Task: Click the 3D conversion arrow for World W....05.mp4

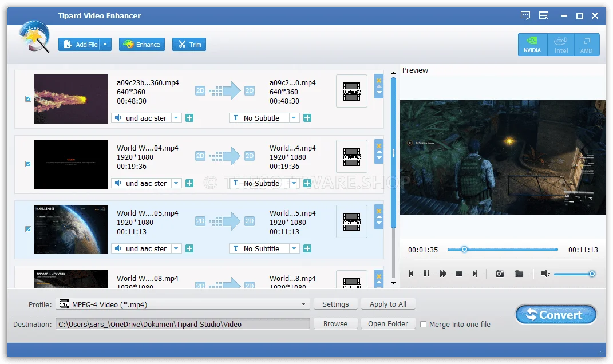Action: coord(225,221)
